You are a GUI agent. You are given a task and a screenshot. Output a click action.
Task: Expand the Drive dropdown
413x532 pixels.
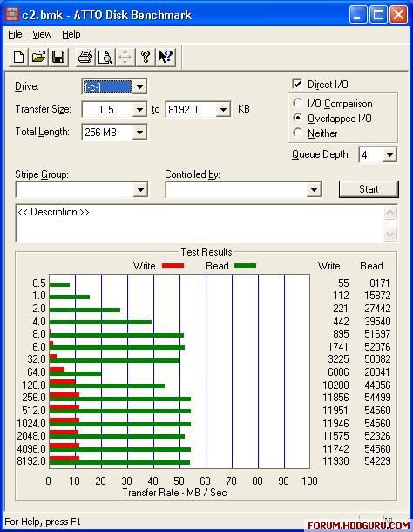point(139,87)
